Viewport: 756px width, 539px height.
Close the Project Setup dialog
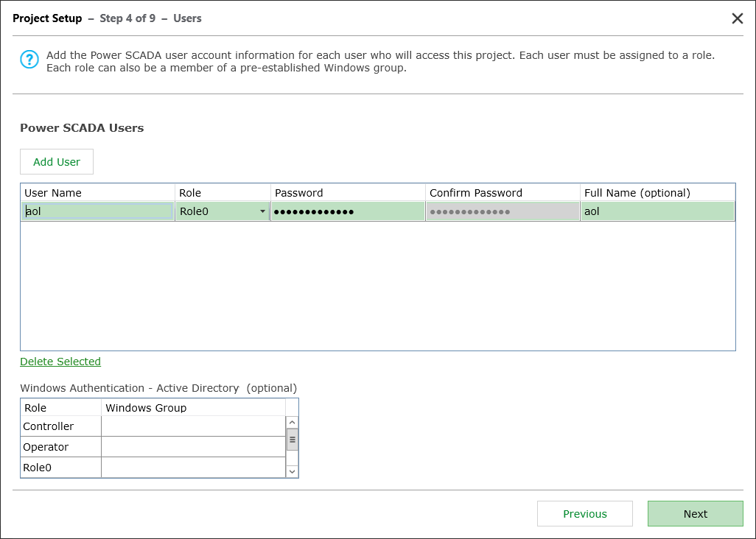coord(738,18)
